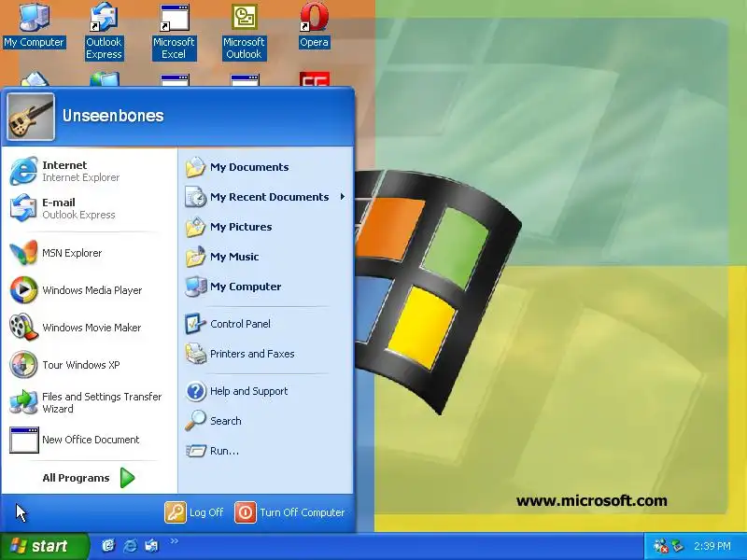Open Outlook Express desktop shortcut
Image resolution: width=747 pixels, height=560 pixels.
104,32
